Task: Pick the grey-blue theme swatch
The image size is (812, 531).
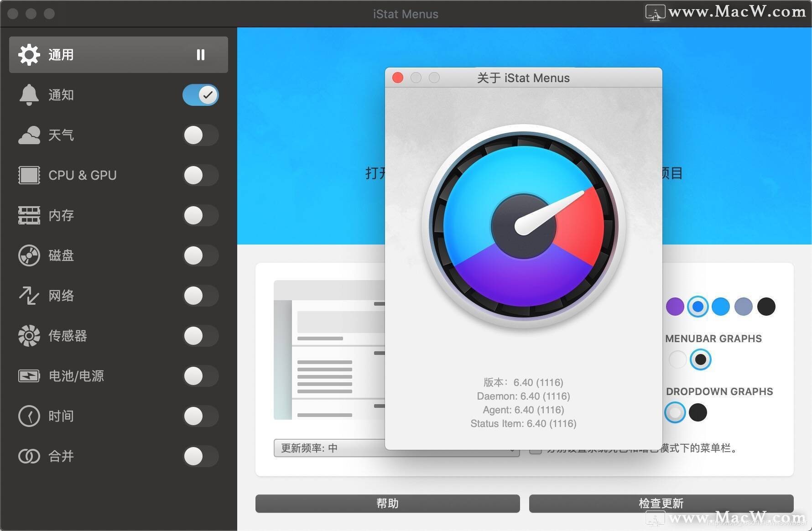Action: [744, 307]
